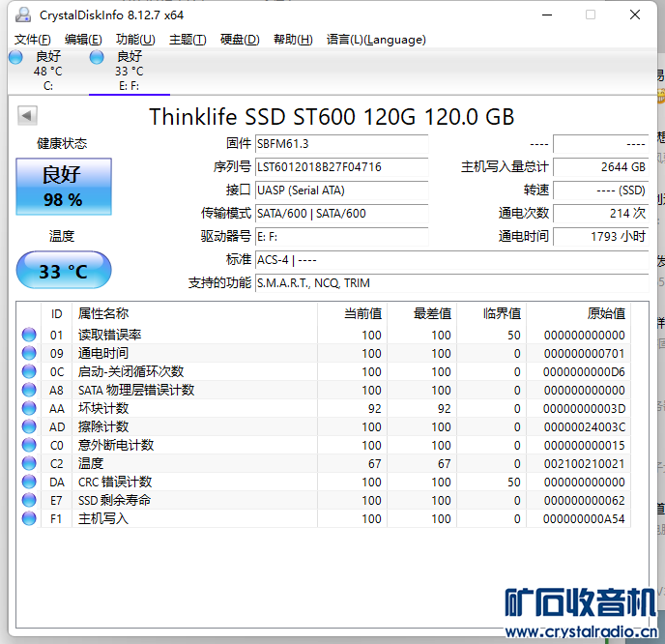Click the blue status orb for C: drive

[x=15, y=57]
